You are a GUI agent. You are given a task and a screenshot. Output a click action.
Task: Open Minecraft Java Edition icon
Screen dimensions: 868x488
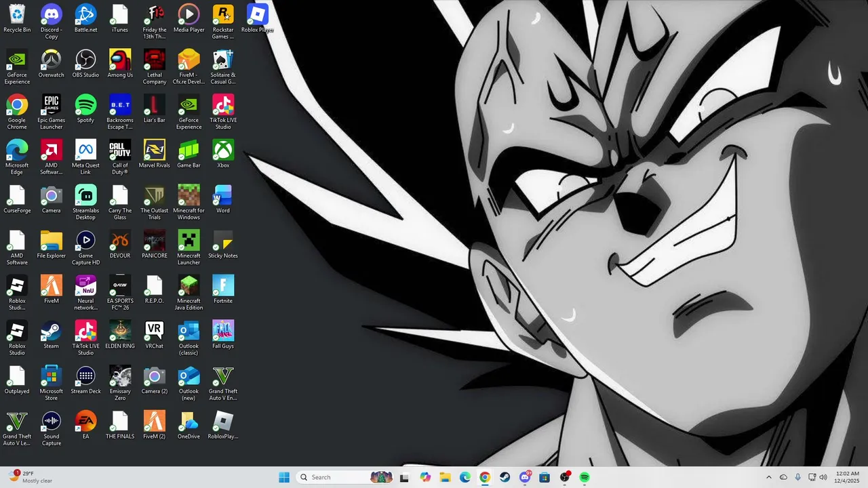[x=189, y=293]
